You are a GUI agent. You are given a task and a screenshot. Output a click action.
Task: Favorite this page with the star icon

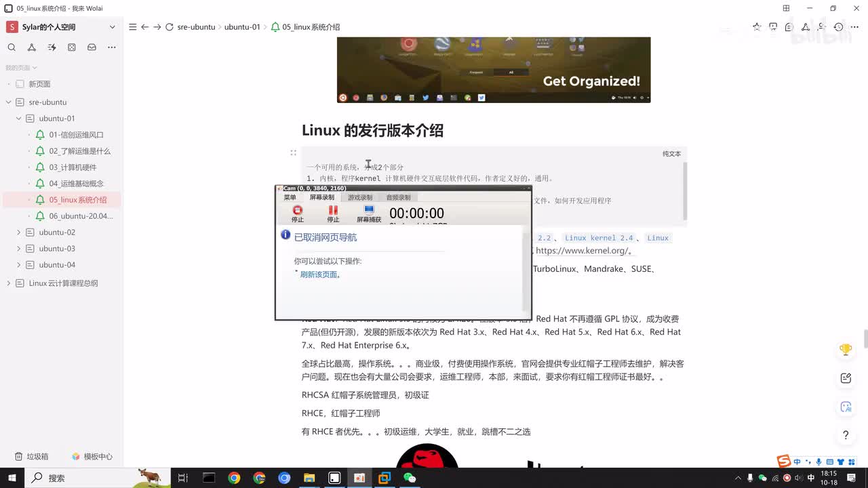tap(757, 27)
